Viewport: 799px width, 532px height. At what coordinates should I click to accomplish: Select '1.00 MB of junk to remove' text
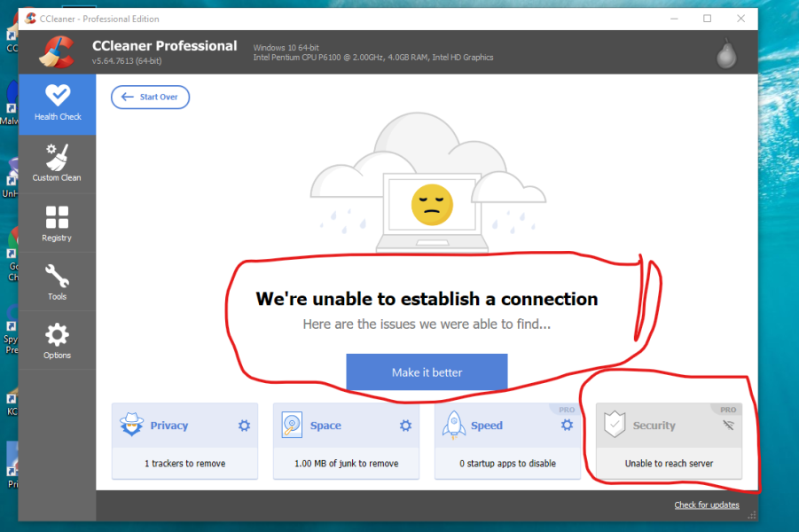pyautogui.click(x=347, y=463)
